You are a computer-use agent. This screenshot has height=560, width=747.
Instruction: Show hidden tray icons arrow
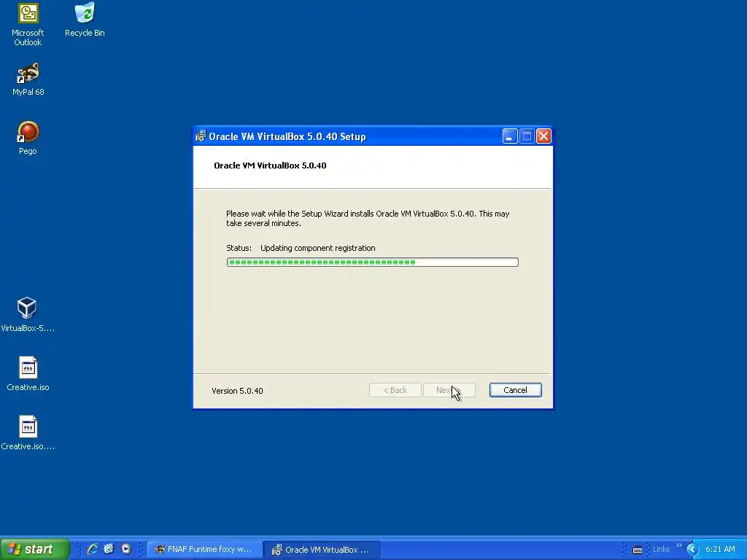tap(692, 549)
